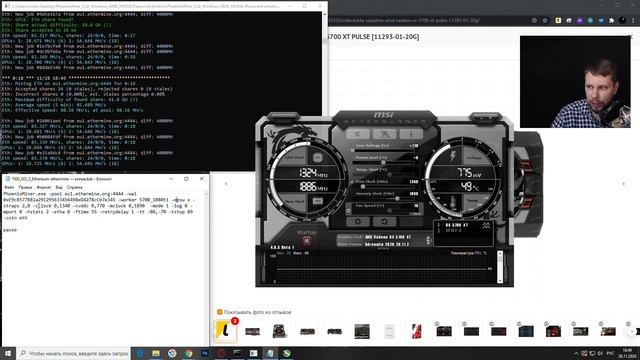Open Формат menu in Notepad
Viewport: 640px width, 360px height.
point(44,187)
